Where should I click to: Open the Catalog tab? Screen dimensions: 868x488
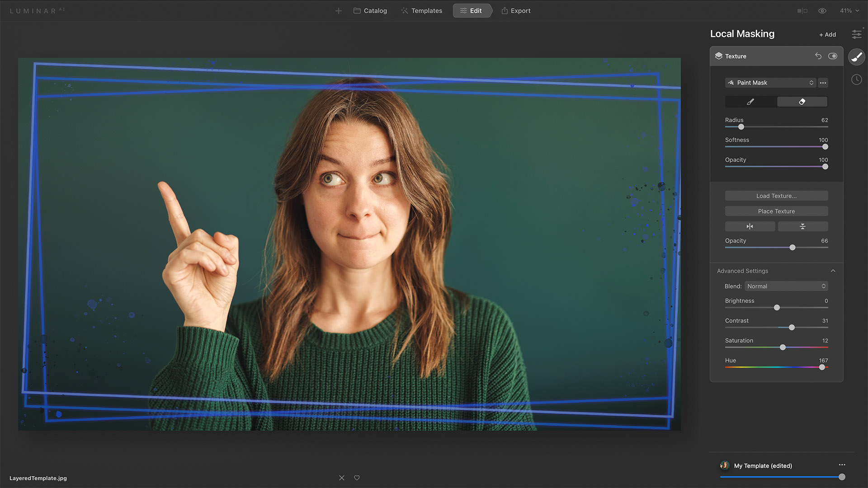coord(370,11)
